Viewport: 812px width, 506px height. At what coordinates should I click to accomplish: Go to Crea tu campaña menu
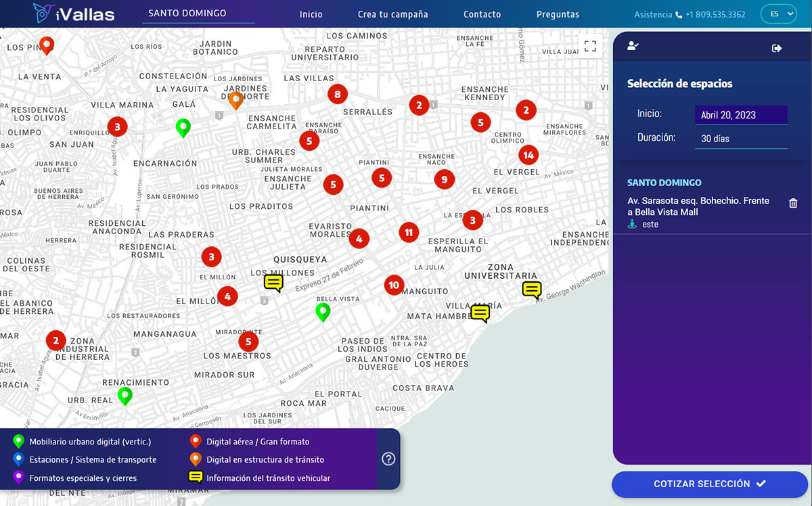(x=392, y=14)
